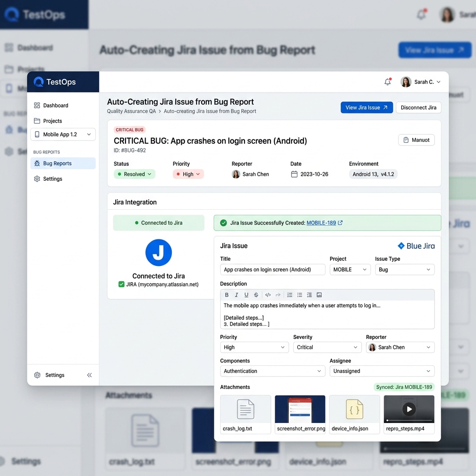Open Settings label at sidebar bottom

tap(55, 375)
